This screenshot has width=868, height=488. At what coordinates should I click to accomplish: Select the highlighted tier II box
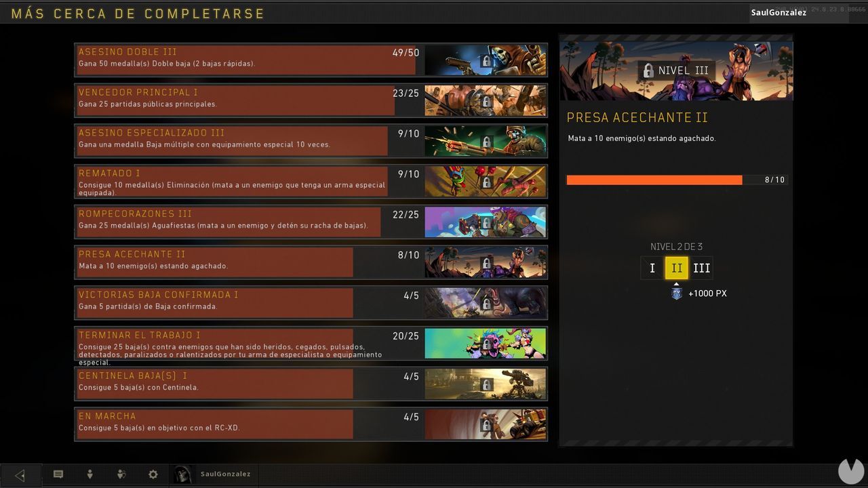677,268
